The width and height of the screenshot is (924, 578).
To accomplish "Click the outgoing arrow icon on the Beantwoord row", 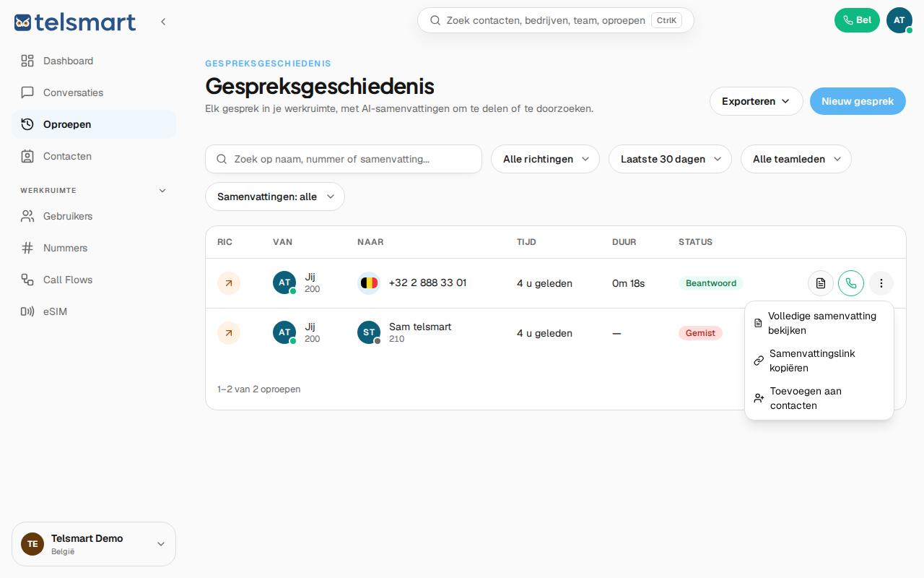I will [229, 283].
